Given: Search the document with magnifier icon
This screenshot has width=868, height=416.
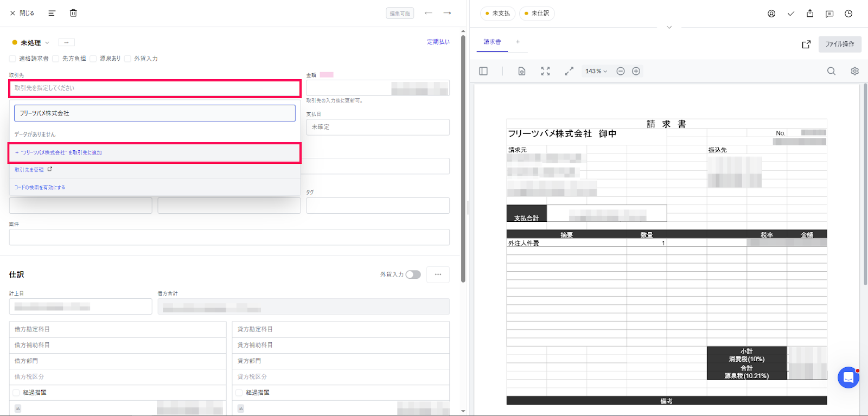Looking at the screenshot, I should tap(831, 71).
